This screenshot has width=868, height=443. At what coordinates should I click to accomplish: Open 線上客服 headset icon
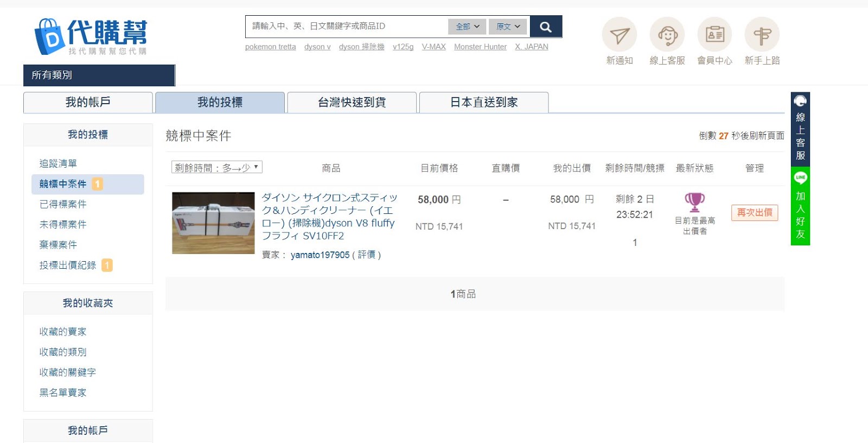pos(667,35)
